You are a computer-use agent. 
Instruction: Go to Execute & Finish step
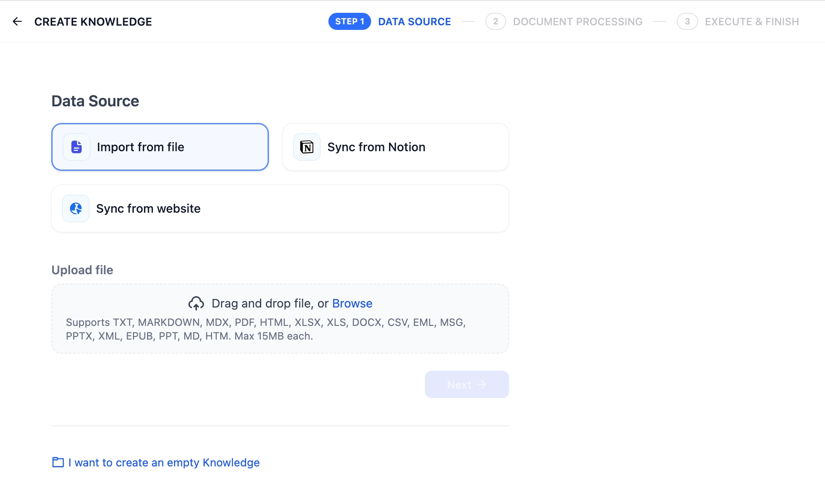[751, 21]
